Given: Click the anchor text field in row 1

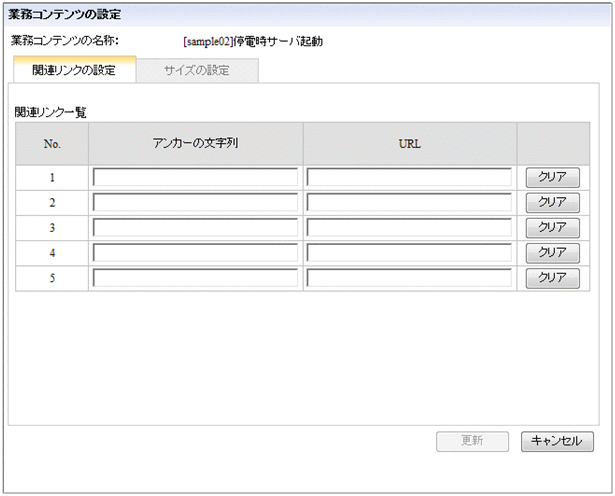Looking at the screenshot, I should 195,177.
